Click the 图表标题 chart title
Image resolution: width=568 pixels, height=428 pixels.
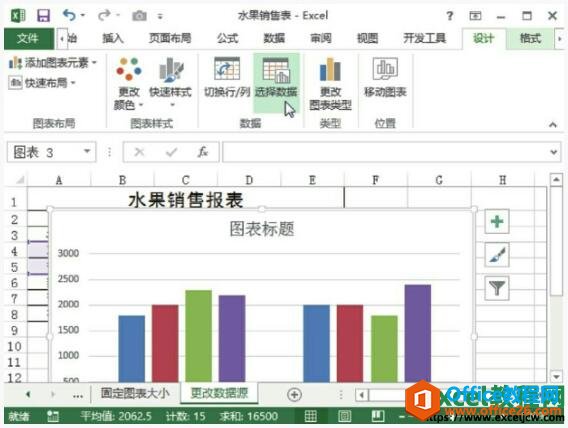[262, 229]
